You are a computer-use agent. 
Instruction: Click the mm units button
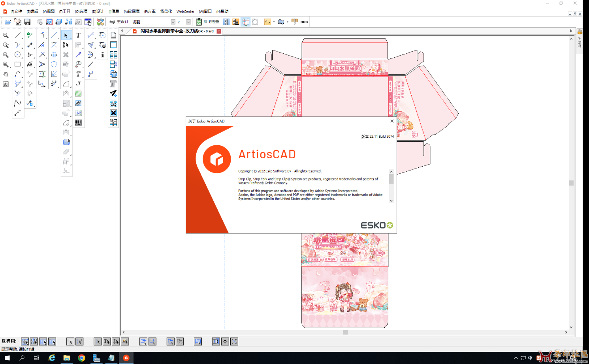coord(304,22)
